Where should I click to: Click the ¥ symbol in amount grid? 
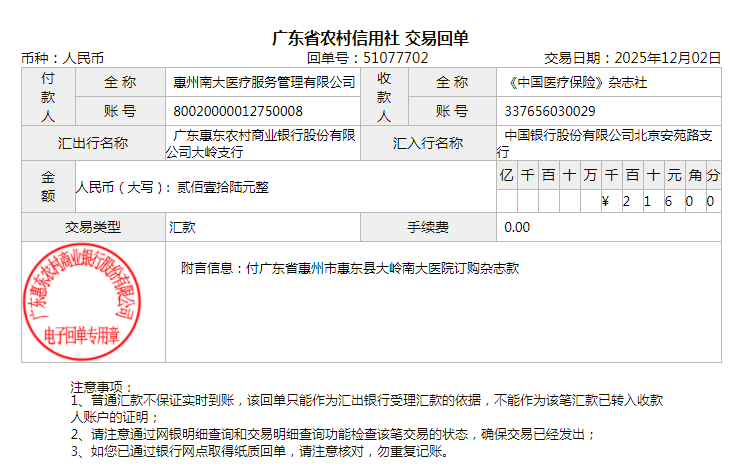pos(606,201)
